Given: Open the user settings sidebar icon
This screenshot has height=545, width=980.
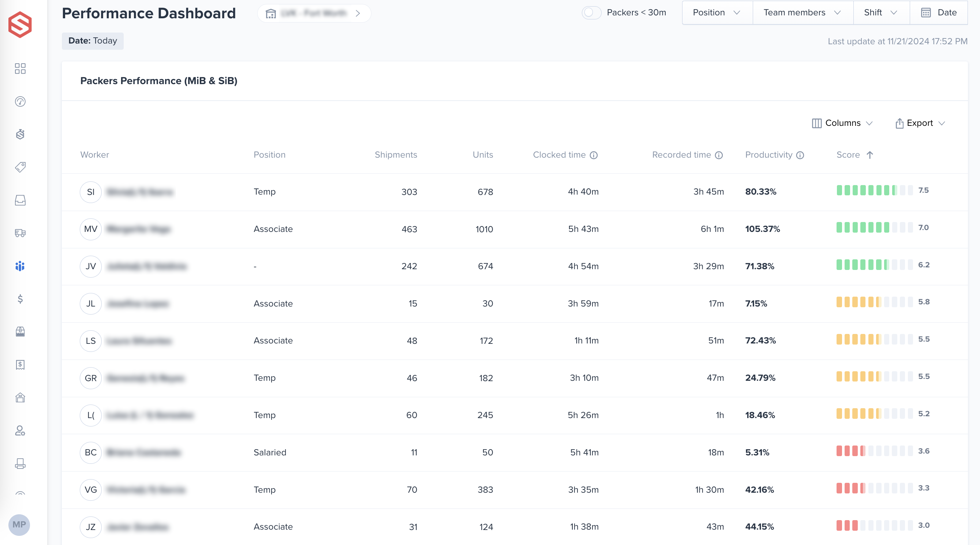Looking at the screenshot, I should [x=20, y=431].
